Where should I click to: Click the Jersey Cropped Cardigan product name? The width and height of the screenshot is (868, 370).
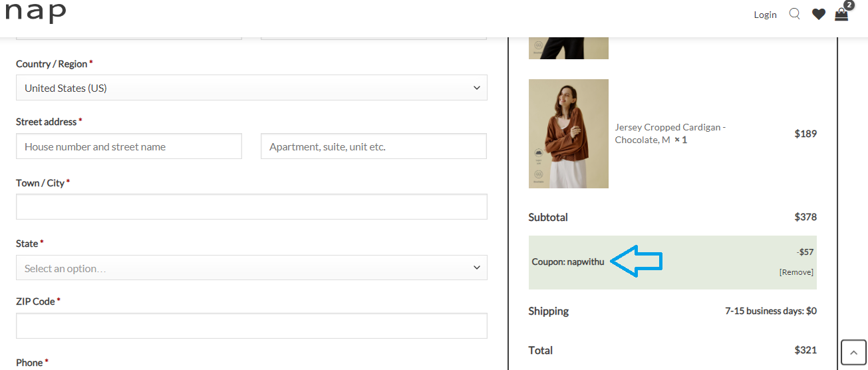[x=670, y=134]
